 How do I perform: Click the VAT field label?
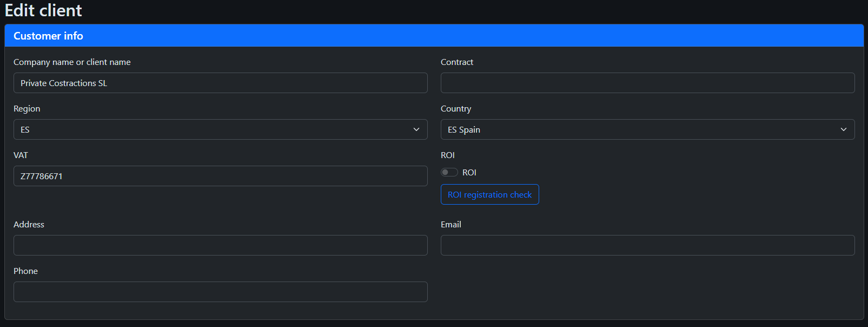pyautogui.click(x=21, y=155)
